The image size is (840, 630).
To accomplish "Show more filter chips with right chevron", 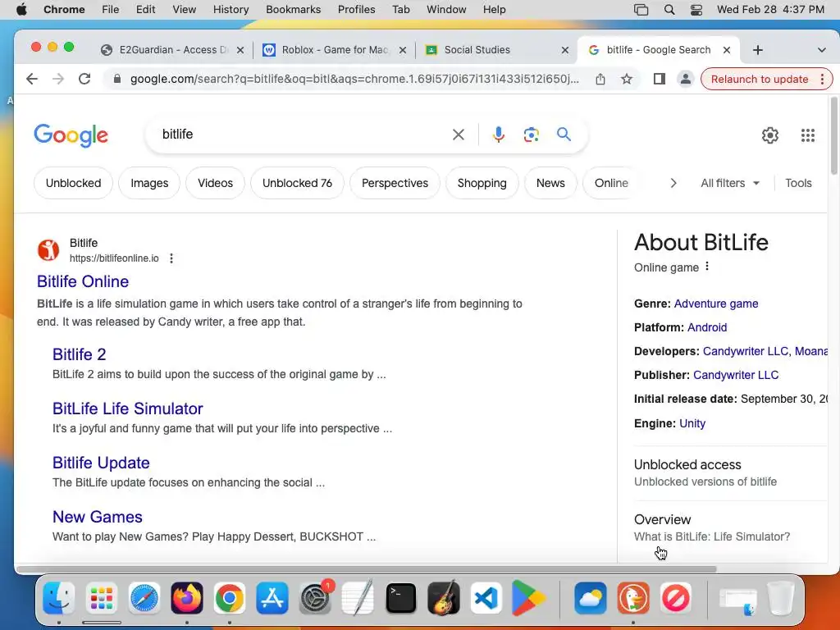I will (x=673, y=183).
